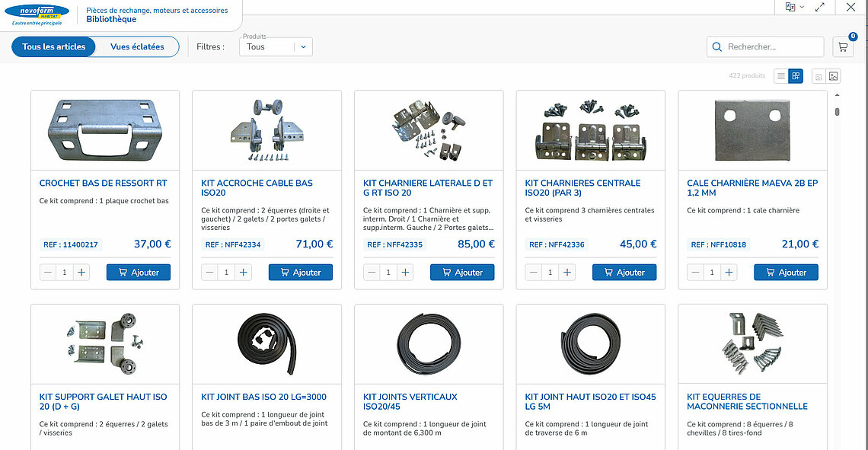Screen dimensions: 868x450
Task: Switch to list view layout
Action: point(781,76)
